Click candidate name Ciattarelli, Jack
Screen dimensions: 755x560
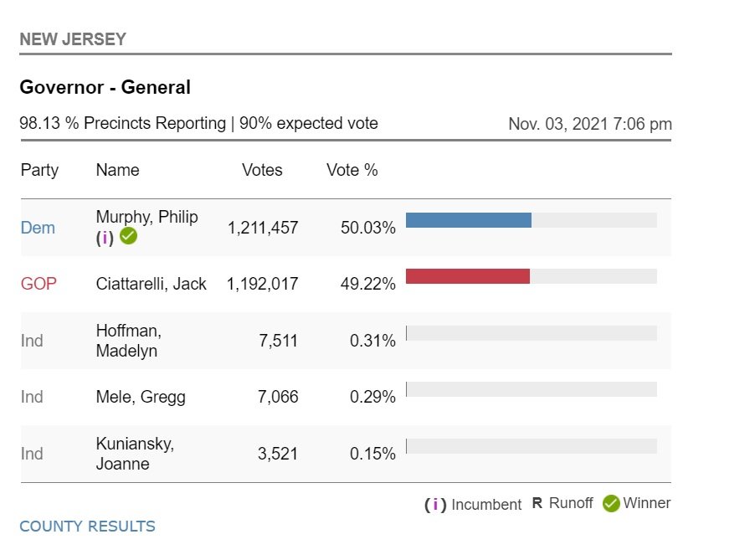coord(151,284)
